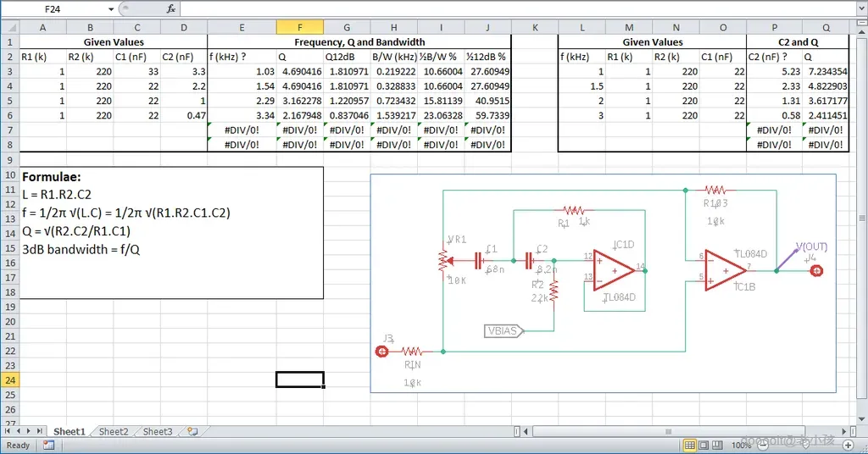The width and height of the screenshot is (868, 454).
Task: Select Normal view button in status bar
Action: pos(689,445)
